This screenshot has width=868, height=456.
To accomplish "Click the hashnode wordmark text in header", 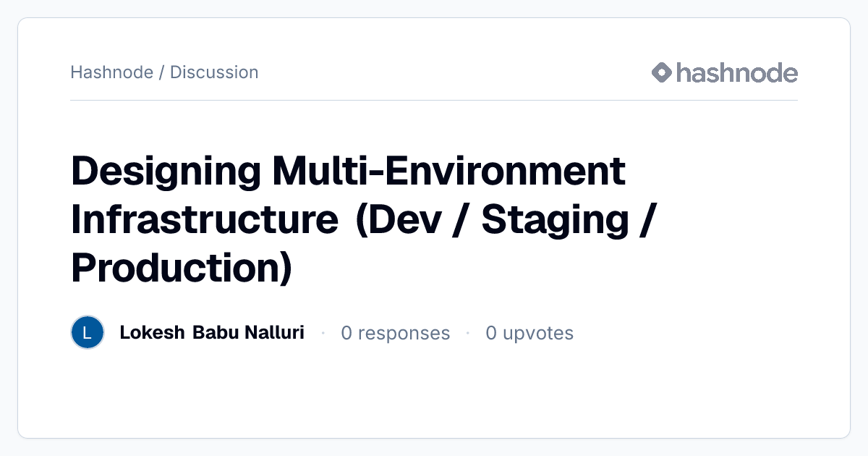I will [737, 72].
